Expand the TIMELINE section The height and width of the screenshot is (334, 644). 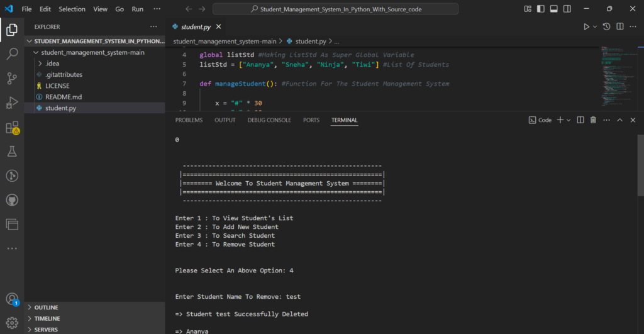click(95, 318)
